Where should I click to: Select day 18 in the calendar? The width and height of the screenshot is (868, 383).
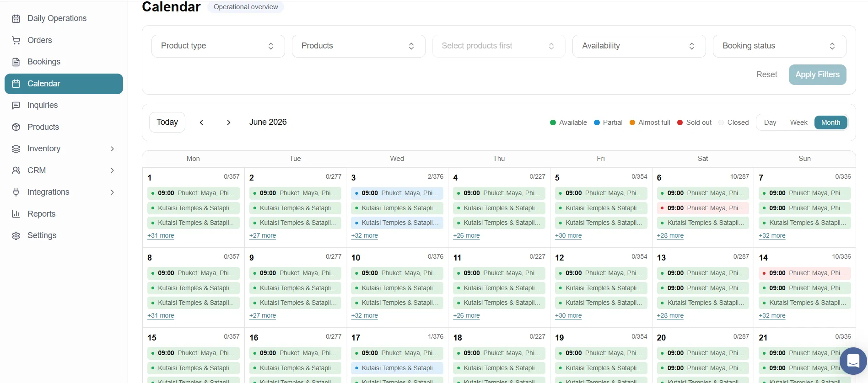coord(458,338)
